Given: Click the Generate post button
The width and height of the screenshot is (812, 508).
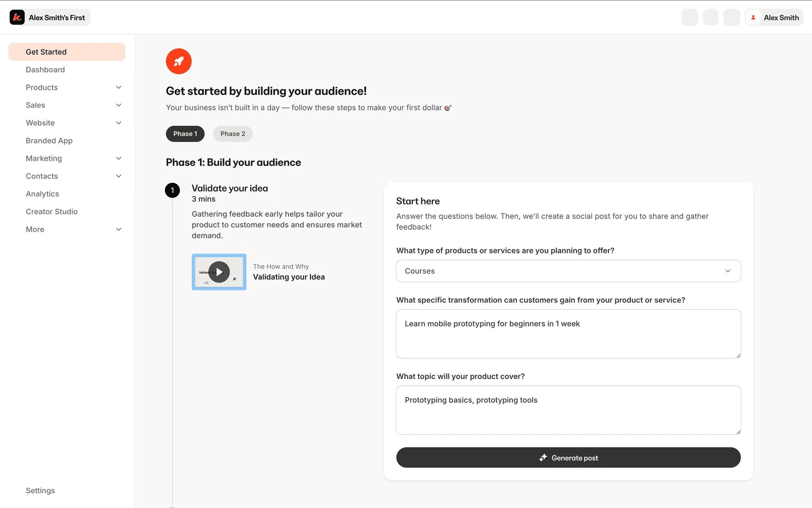Looking at the screenshot, I should [568, 458].
